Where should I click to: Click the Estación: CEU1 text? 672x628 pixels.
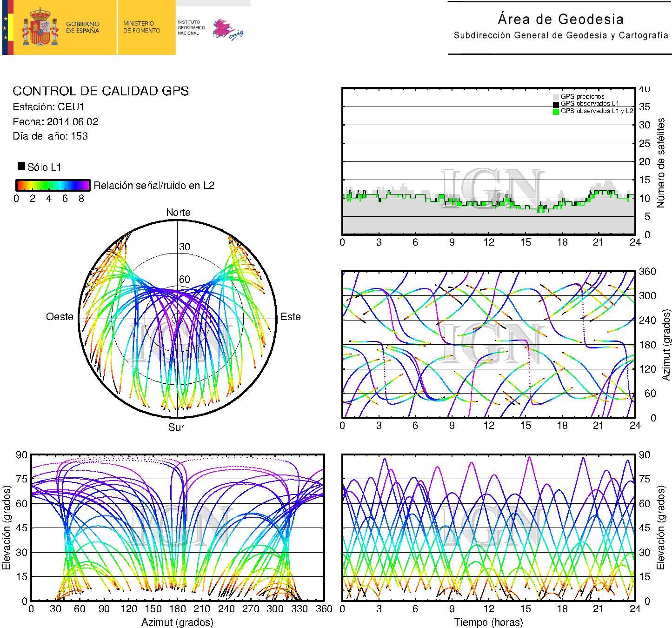(48, 107)
